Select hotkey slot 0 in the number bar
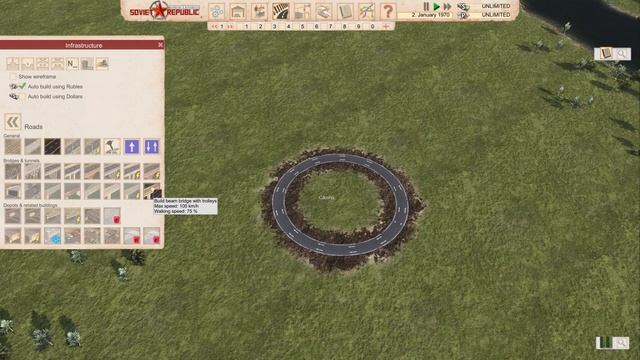Screen dimensions: 640x360 372,26
